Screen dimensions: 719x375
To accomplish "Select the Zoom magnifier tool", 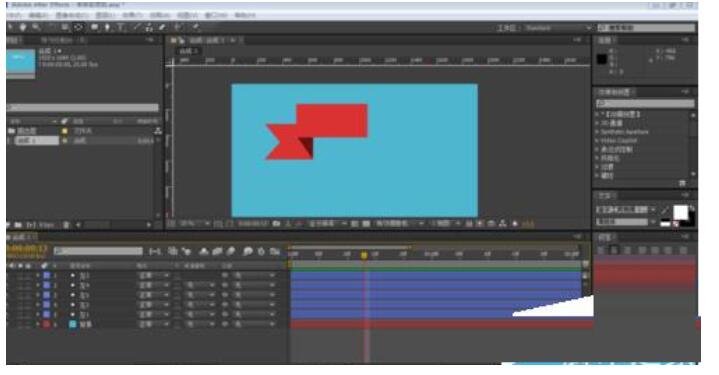I will [x=36, y=28].
